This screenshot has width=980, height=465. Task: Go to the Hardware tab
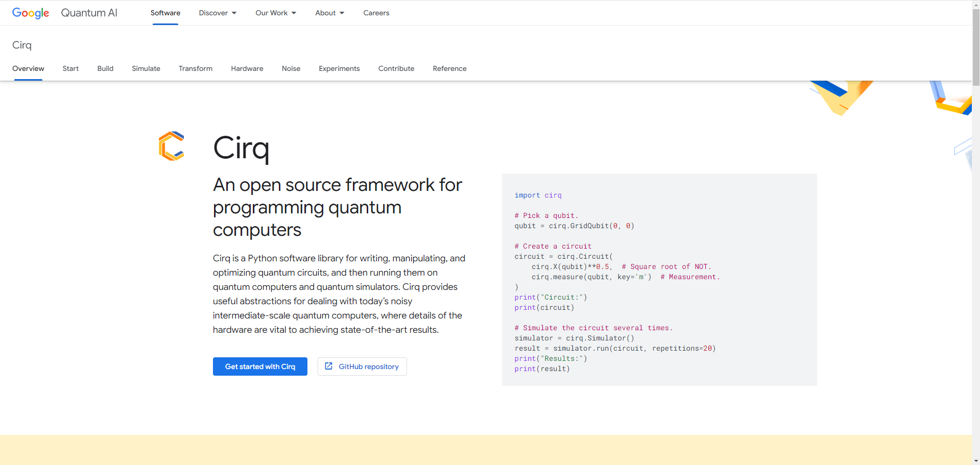[x=247, y=68]
